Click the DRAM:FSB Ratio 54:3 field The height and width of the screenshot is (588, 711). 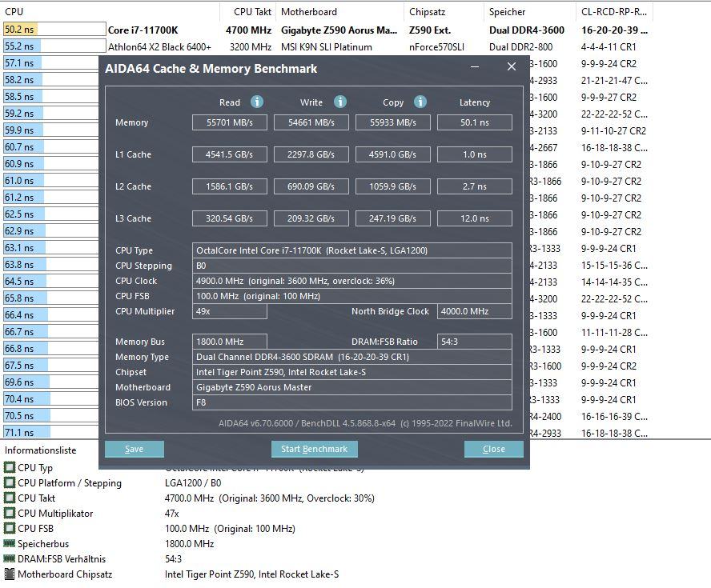475,342
